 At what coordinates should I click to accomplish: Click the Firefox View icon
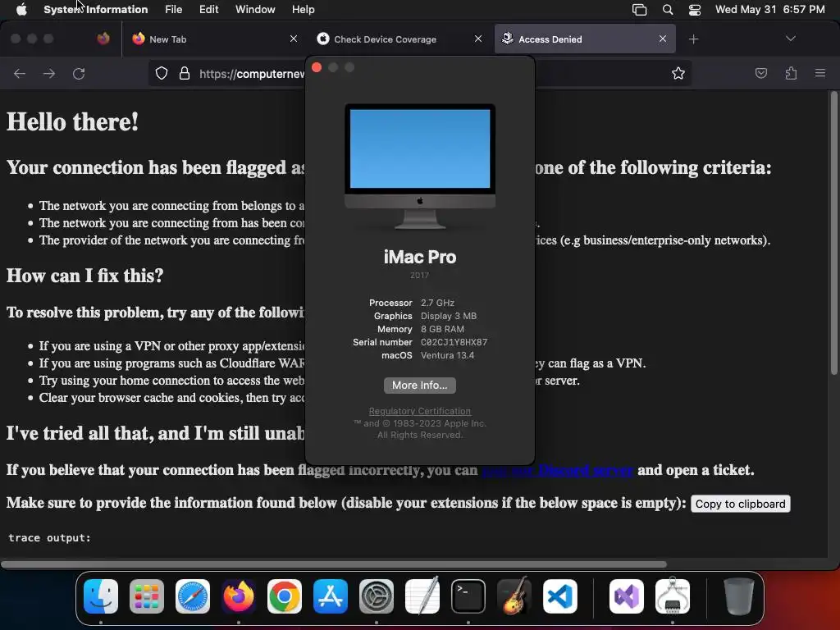point(103,39)
